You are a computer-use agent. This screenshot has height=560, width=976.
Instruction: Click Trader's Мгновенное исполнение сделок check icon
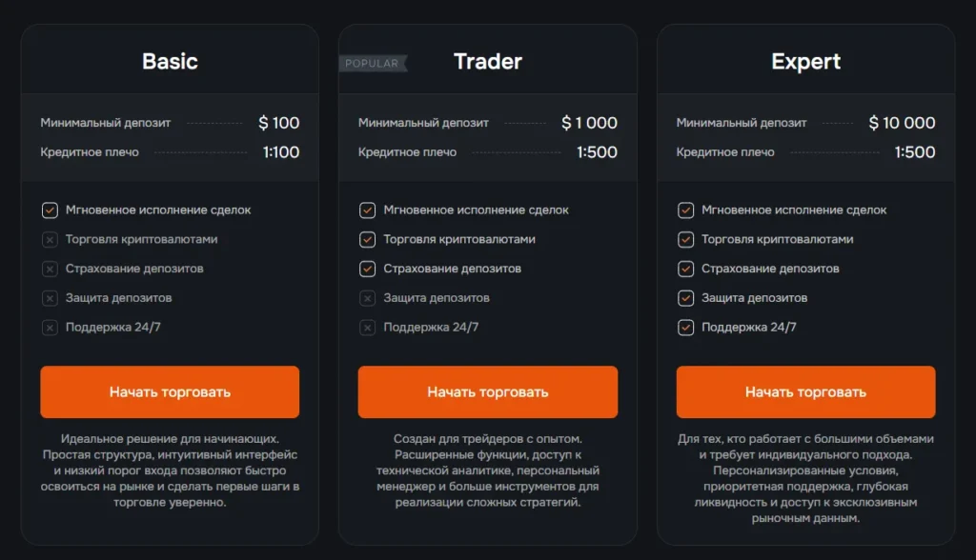[367, 210]
